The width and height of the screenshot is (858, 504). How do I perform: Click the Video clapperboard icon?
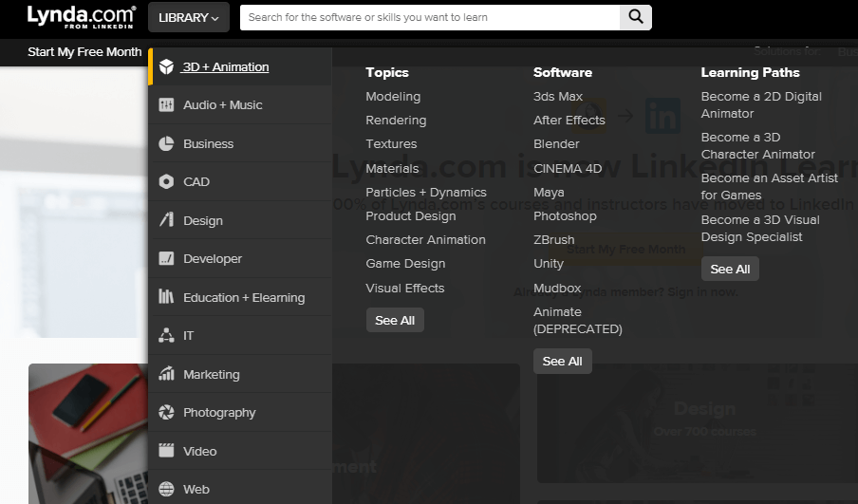pyautogui.click(x=166, y=450)
